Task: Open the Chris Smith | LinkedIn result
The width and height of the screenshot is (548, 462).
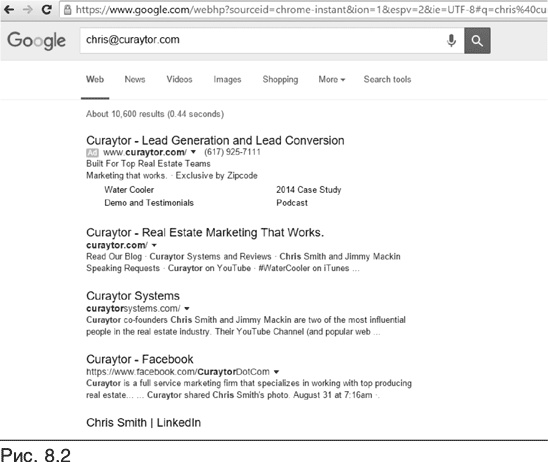Action: (144, 423)
